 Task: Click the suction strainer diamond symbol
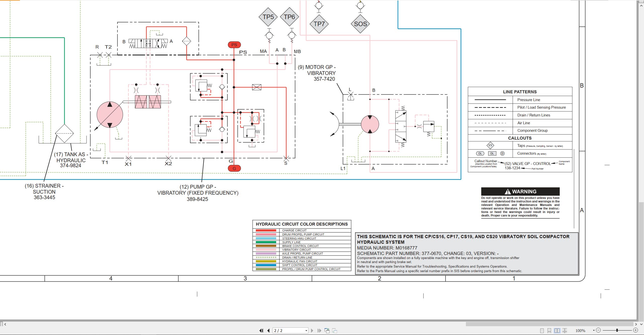tap(64, 133)
